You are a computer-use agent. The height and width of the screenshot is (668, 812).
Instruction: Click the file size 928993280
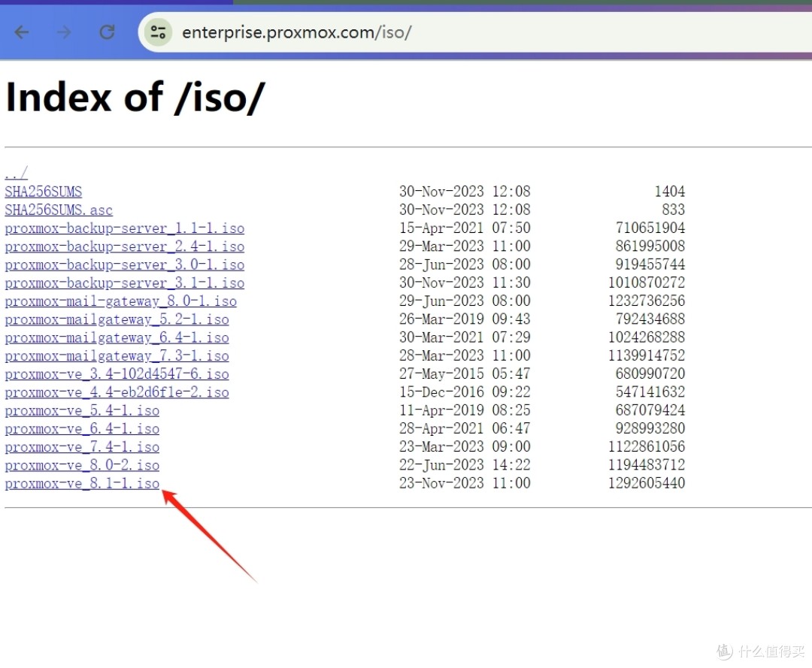coord(650,428)
